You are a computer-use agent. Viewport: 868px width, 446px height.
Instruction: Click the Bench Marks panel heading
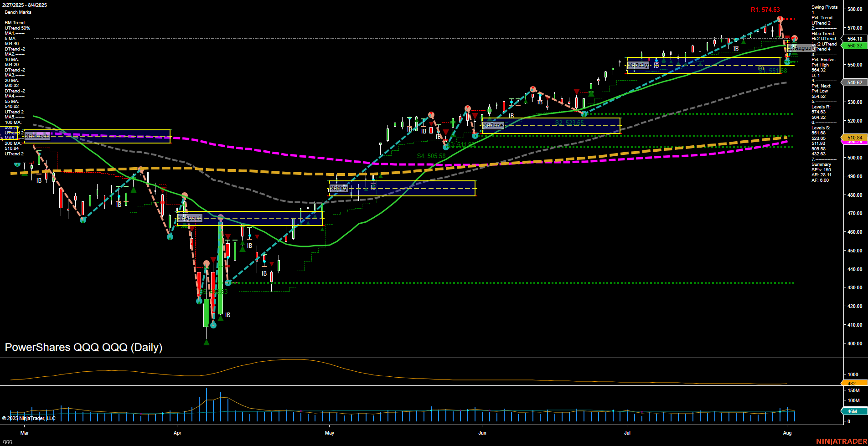(x=18, y=12)
